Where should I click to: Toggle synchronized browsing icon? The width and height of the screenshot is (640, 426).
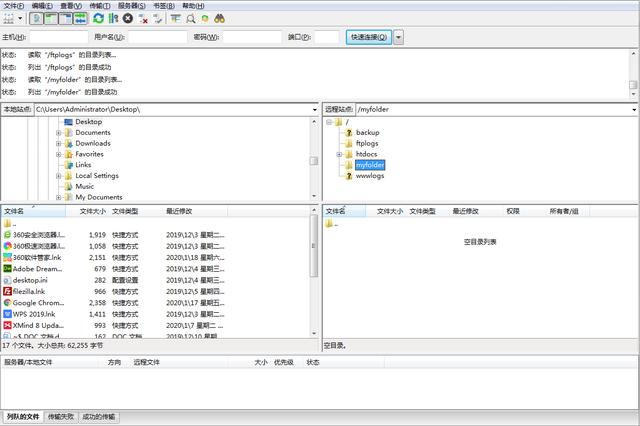pos(205,18)
